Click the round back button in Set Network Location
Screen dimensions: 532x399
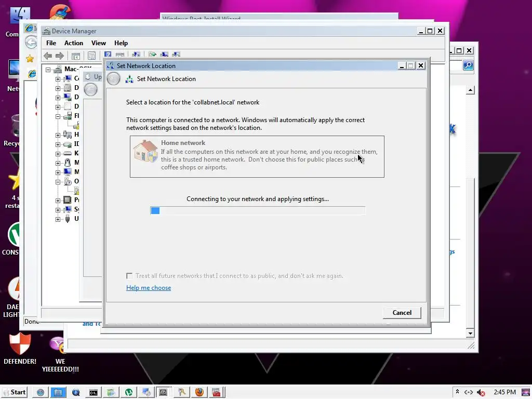(x=113, y=79)
